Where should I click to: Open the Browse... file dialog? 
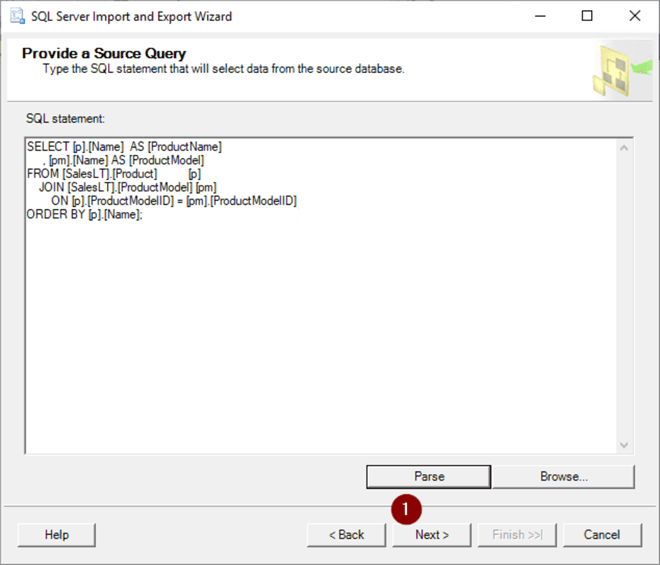(x=564, y=477)
